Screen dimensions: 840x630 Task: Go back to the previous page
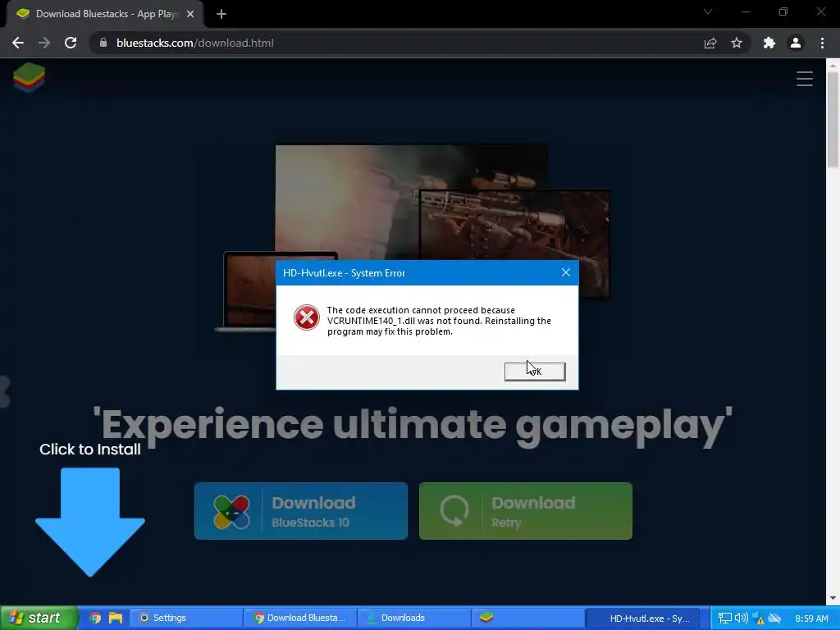coord(18,43)
